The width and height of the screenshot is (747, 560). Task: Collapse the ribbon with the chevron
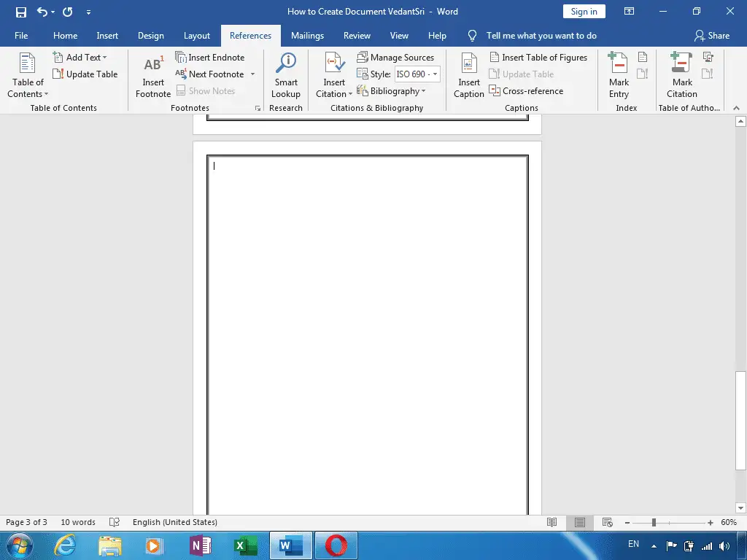tap(737, 109)
